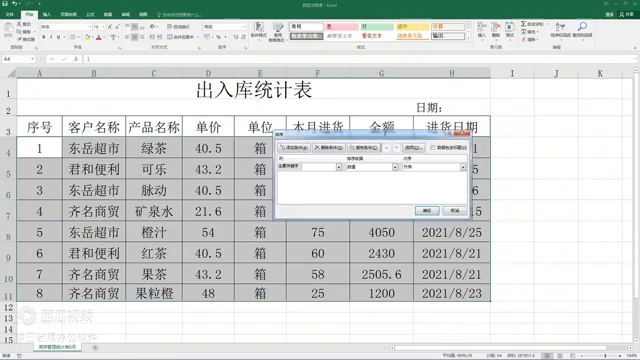Expand the Name Box dropdown arrow
Image resolution: width=640 pixels, height=360 pixels.
pyautogui.click(x=32, y=59)
